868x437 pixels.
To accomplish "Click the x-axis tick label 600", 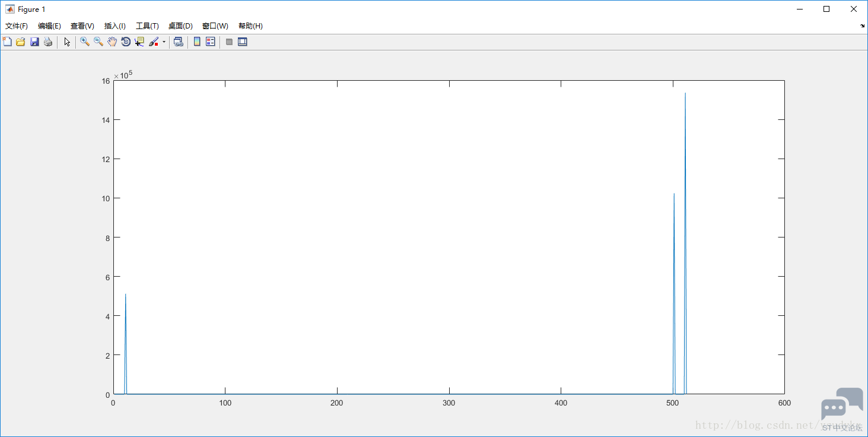I will (x=784, y=403).
